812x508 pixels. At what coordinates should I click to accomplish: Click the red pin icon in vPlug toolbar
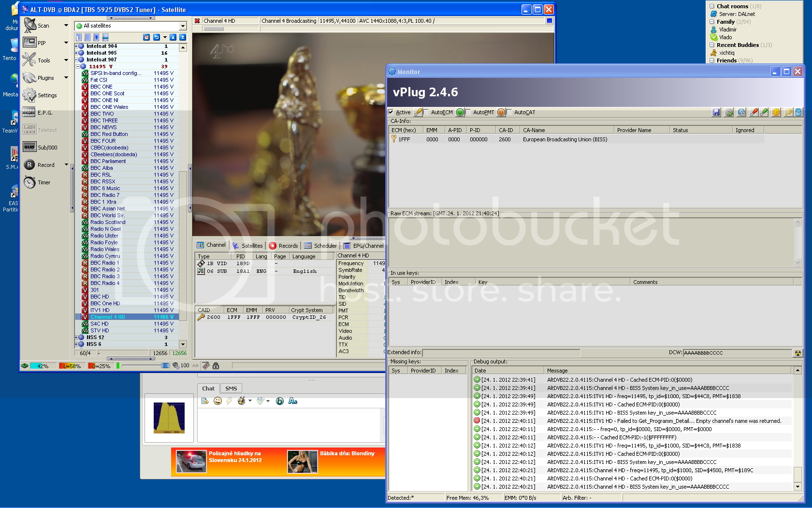(x=754, y=112)
